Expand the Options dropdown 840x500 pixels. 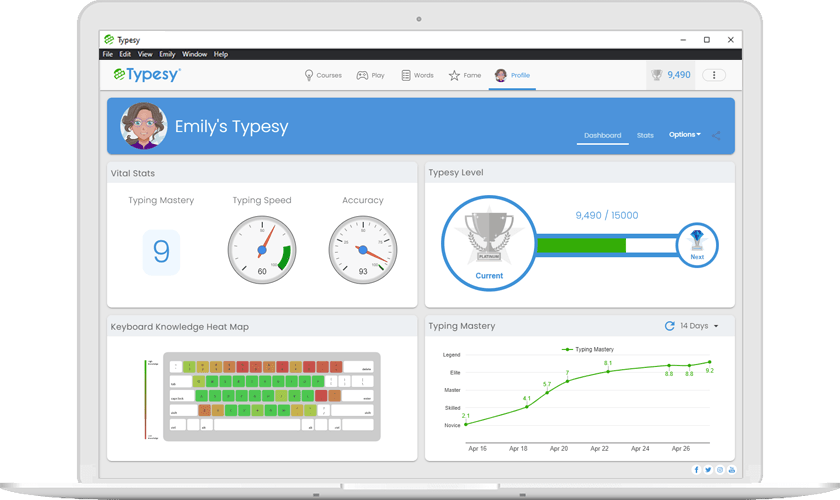pos(685,135)
